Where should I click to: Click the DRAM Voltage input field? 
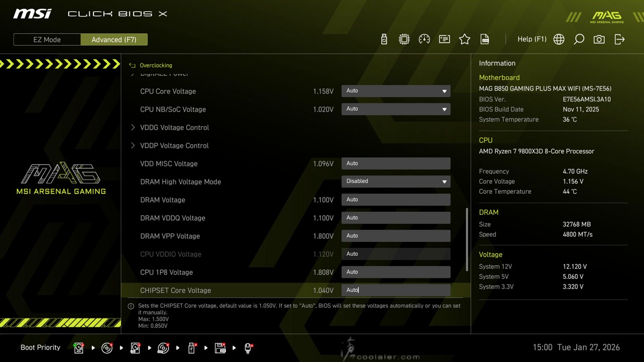(x=396, y=200)
